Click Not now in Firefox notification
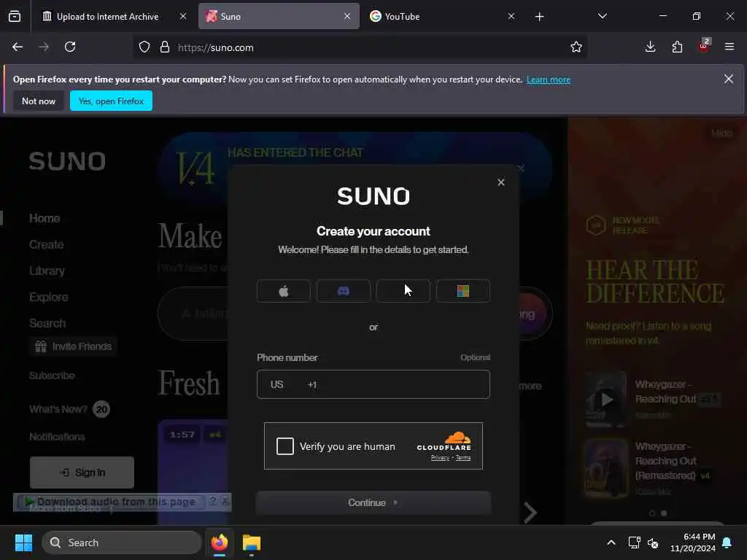Screen dimensions: 747x560 [x=39, y=101]
